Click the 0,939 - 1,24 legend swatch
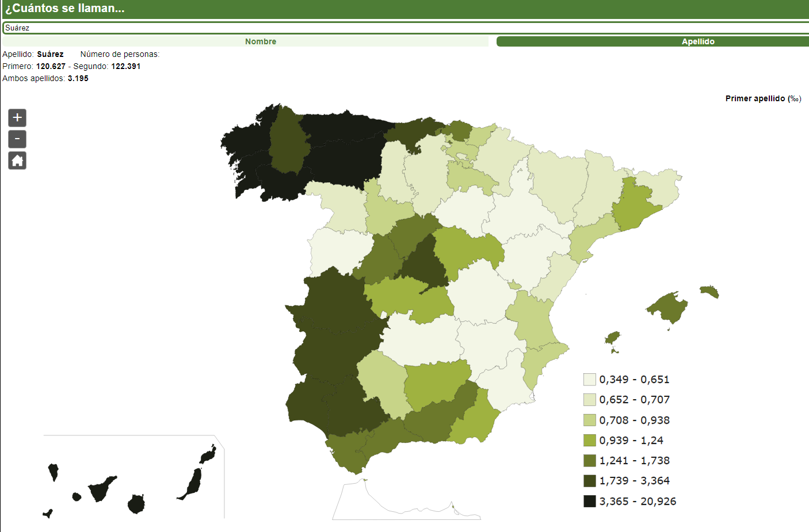 pos(589,441)
